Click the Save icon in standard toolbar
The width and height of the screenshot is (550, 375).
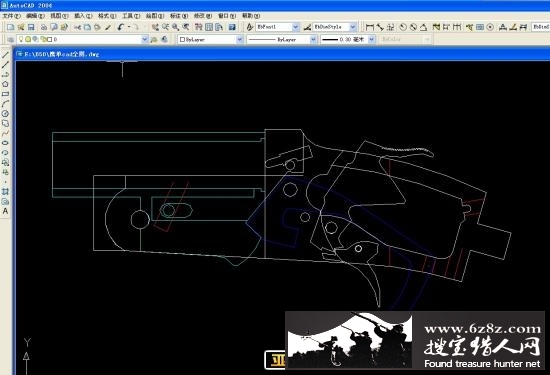tap(31, 27)
